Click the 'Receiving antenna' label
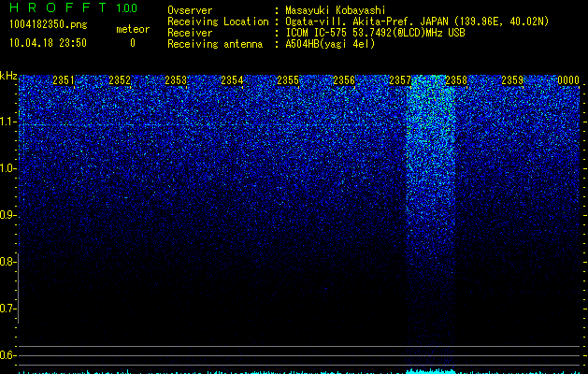The image size is (588, 374). [215, 44]
